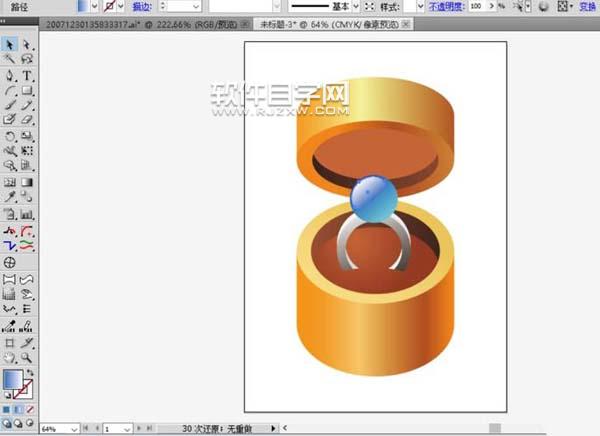Select the Mesh tool

pyautogui.click(x=10, y=182)
